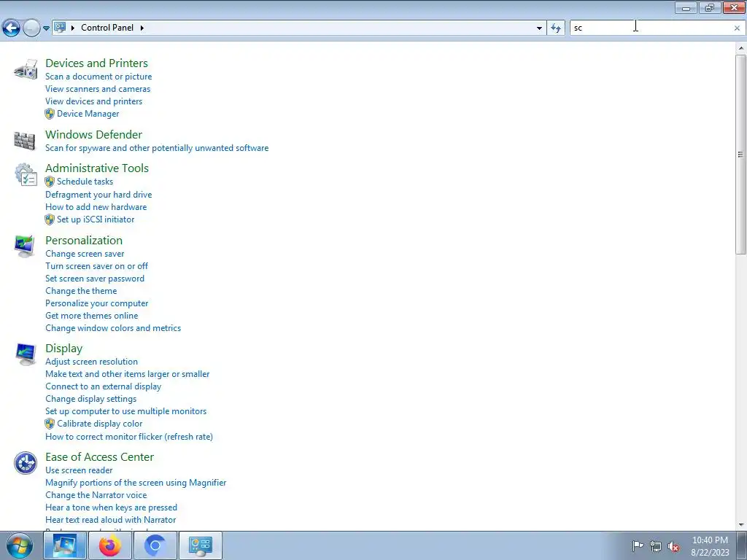Open the Windows Start menu orb
This screenshot has width=747, height=560.
pos(20,545)
